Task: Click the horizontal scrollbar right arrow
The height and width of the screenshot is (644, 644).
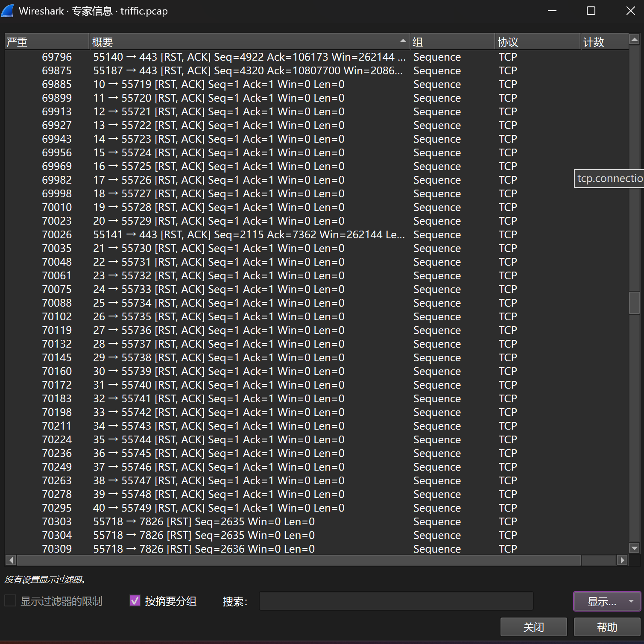Action: point(622,560)
